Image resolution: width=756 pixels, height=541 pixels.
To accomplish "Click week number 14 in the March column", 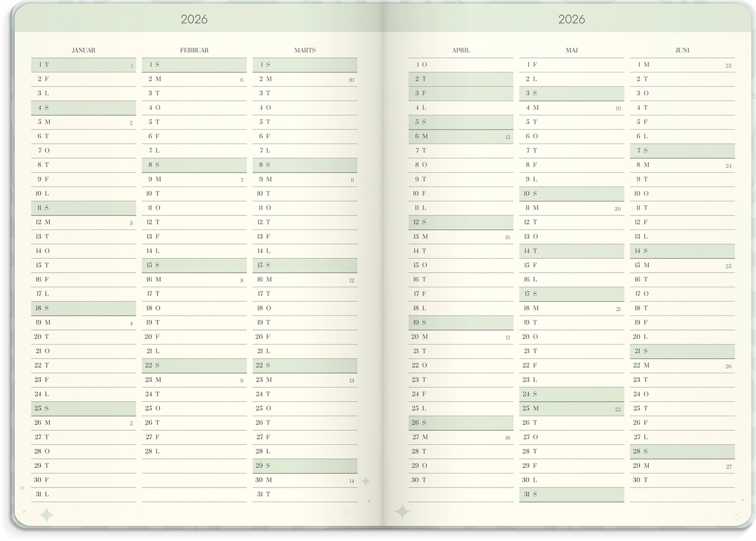I will [x=352, y=481].
